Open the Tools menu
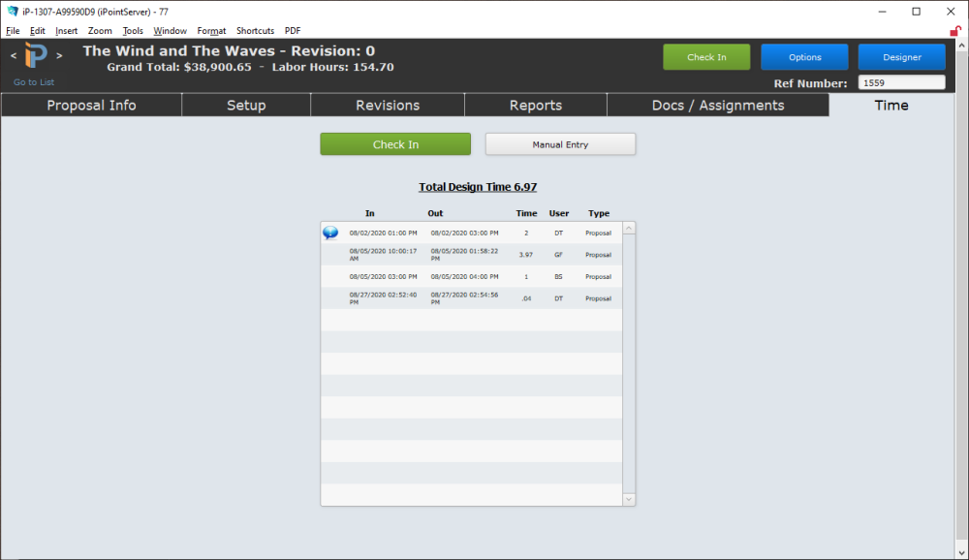The height and width of the screenshot is (560, 969). [x=132, y=30]
